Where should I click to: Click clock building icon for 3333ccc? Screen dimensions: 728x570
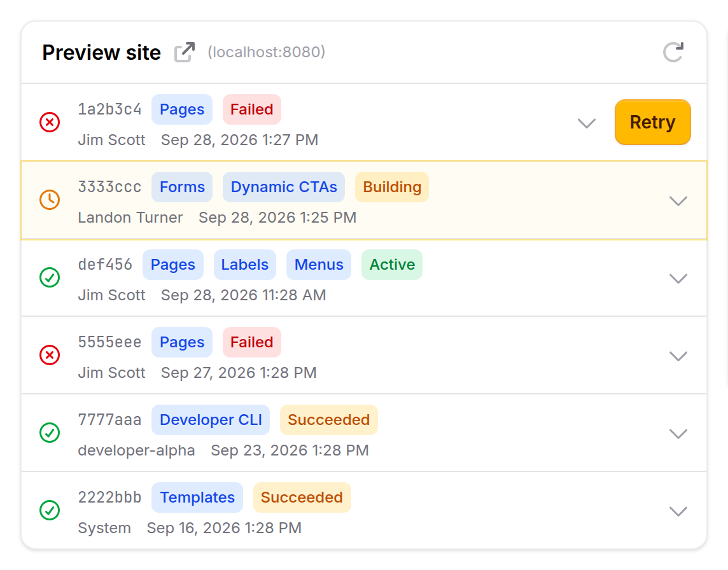point(50,200)
